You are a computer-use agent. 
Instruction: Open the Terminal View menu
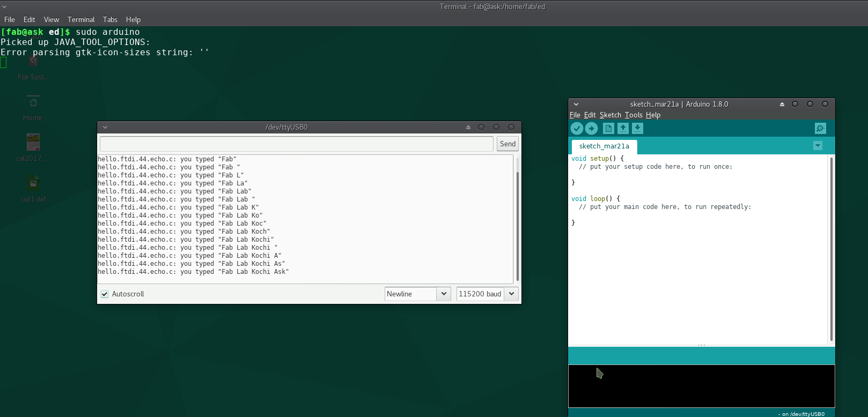point(52,20)
